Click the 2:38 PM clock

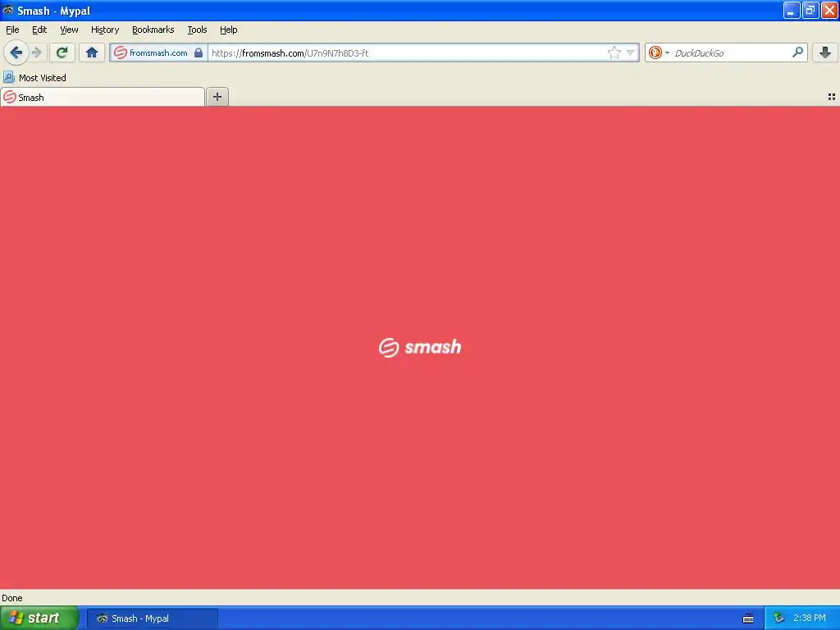coord(810,619)
